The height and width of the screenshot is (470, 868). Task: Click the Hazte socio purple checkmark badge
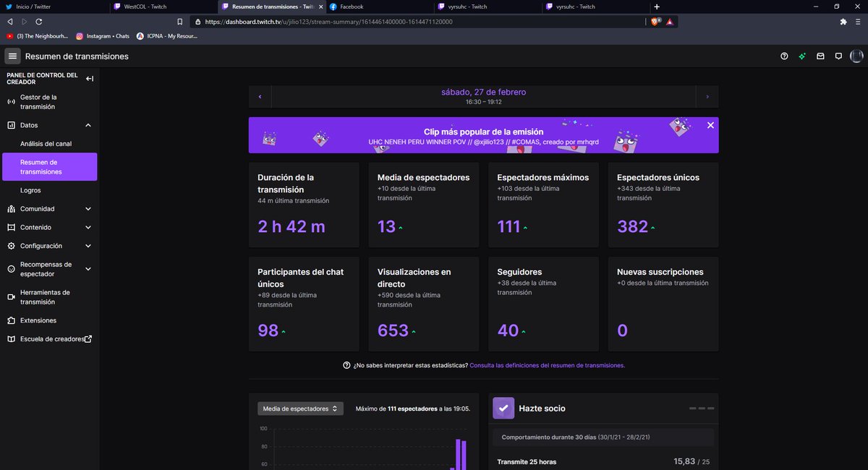click(503, 408)
